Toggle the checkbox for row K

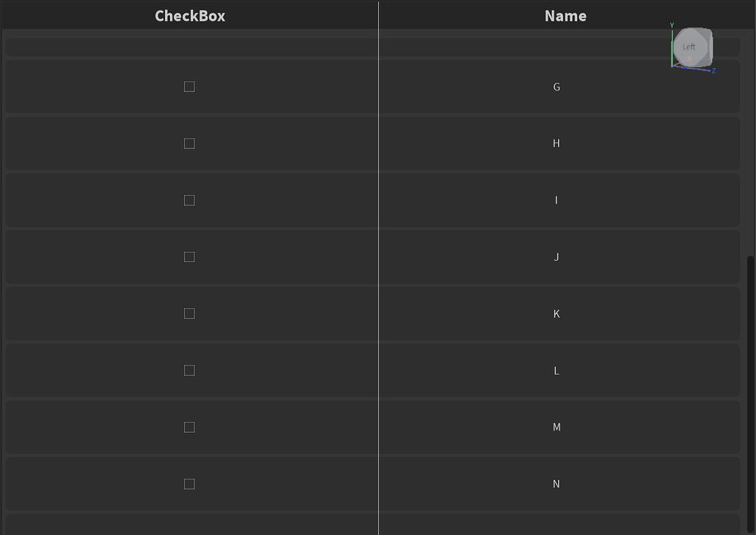[189, 314]
